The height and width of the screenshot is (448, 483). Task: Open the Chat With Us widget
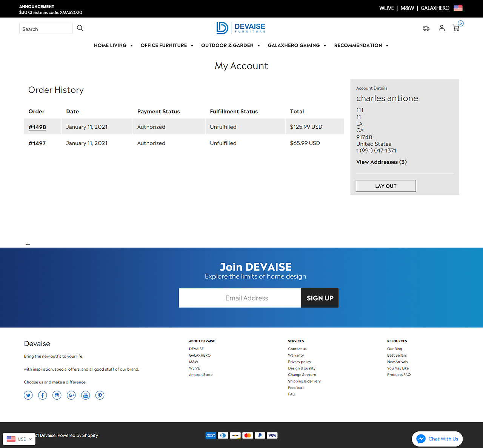click(437, 439)
